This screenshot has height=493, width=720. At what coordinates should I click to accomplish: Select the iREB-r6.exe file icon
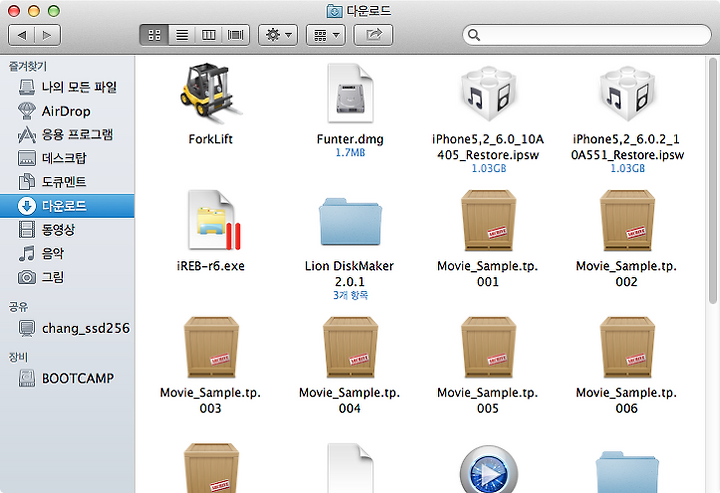point(214,220)
